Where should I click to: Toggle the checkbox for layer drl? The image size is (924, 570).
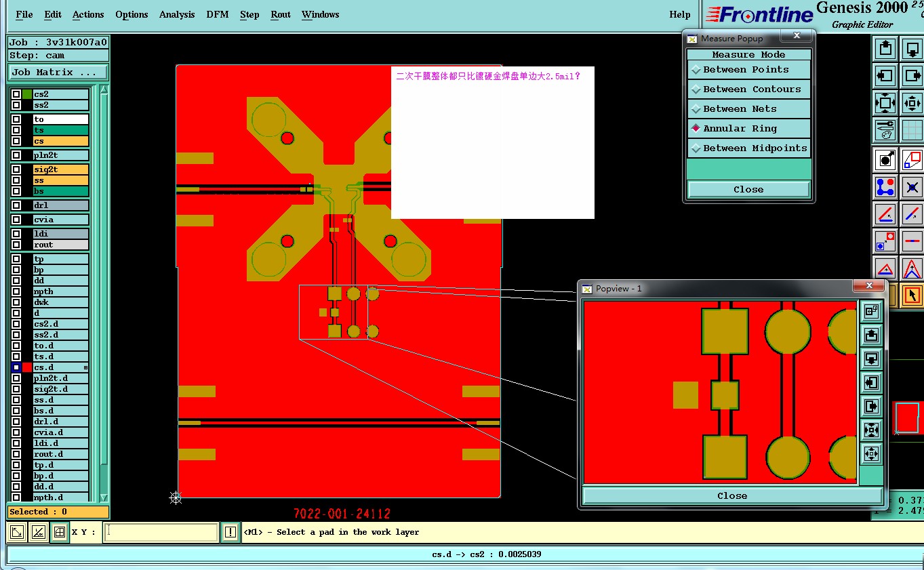(16, 205)
